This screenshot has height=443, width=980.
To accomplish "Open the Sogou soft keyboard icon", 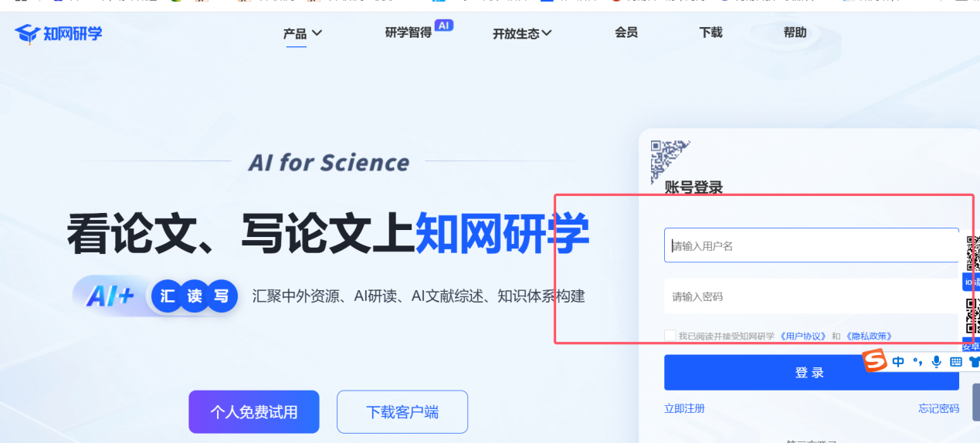I will pos(955,361).
